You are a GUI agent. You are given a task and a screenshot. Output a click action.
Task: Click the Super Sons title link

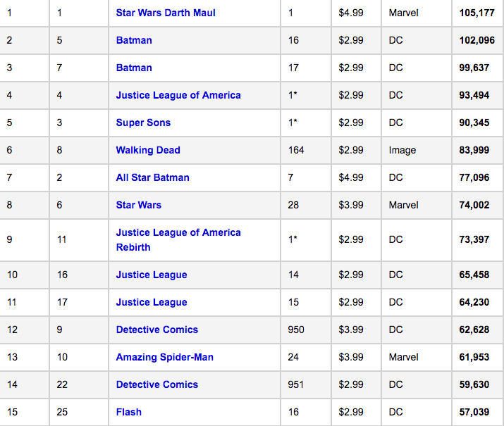[143, 123]
